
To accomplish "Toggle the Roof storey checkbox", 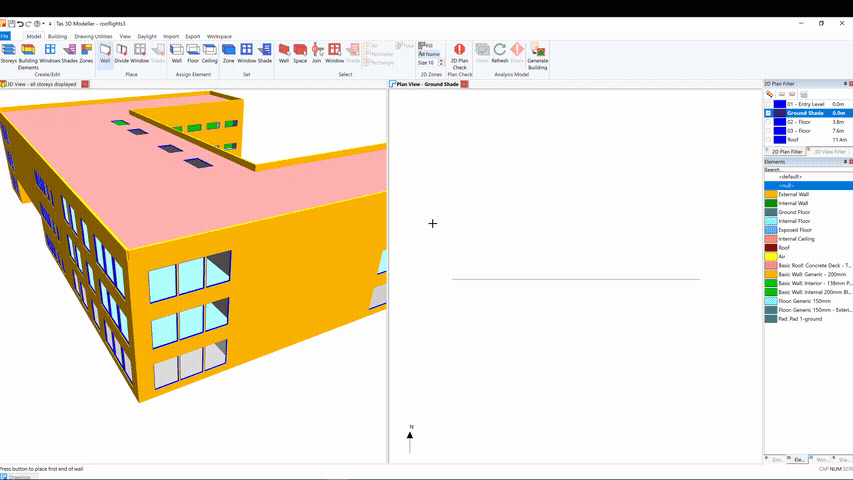I will [768, 140].
